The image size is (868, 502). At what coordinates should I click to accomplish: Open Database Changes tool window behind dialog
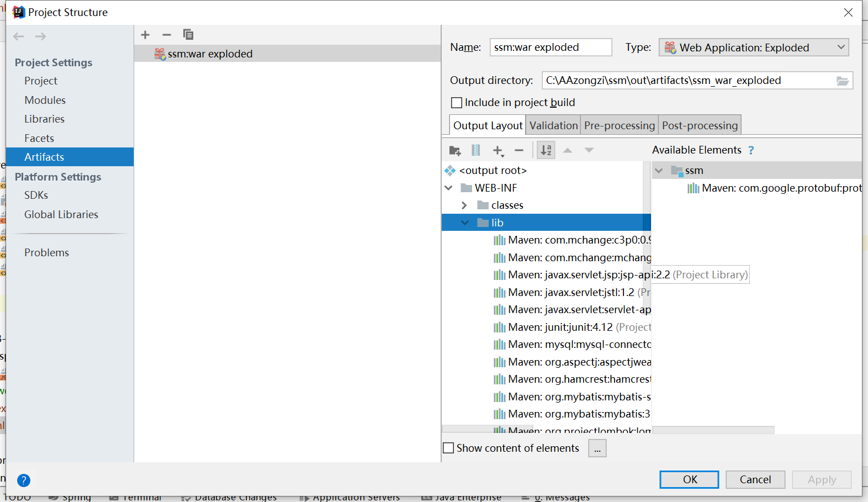coord(229,498)
